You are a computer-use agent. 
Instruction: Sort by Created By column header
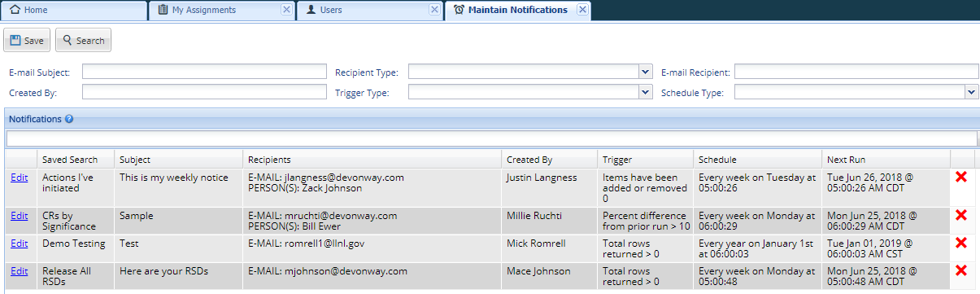(x=549, y=160)
